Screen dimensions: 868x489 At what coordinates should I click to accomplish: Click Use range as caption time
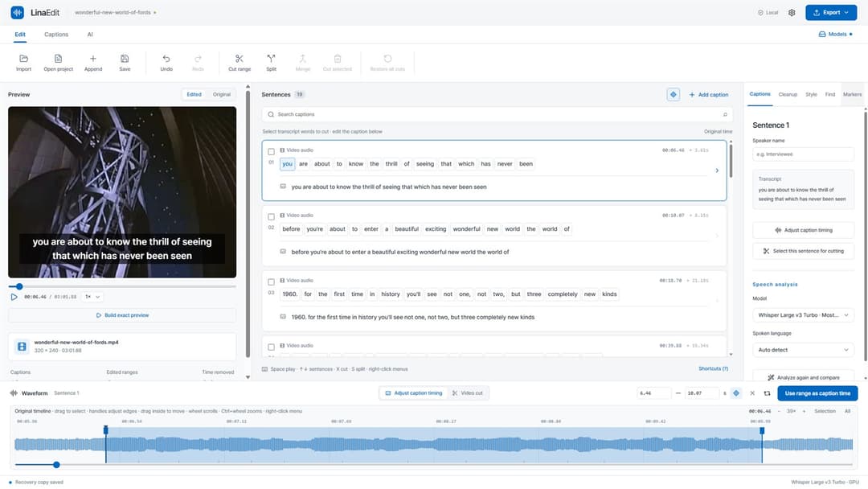click(x=817, y=393)
